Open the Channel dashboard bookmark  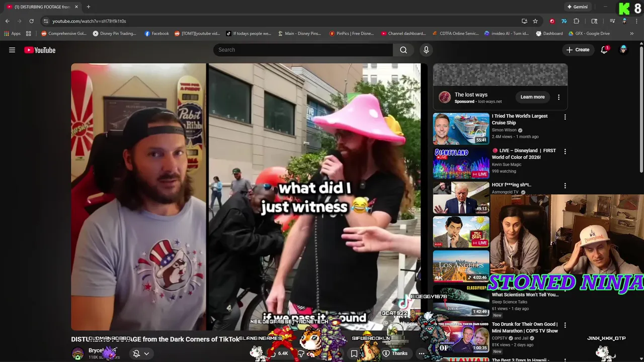click(x=404, y=34)
